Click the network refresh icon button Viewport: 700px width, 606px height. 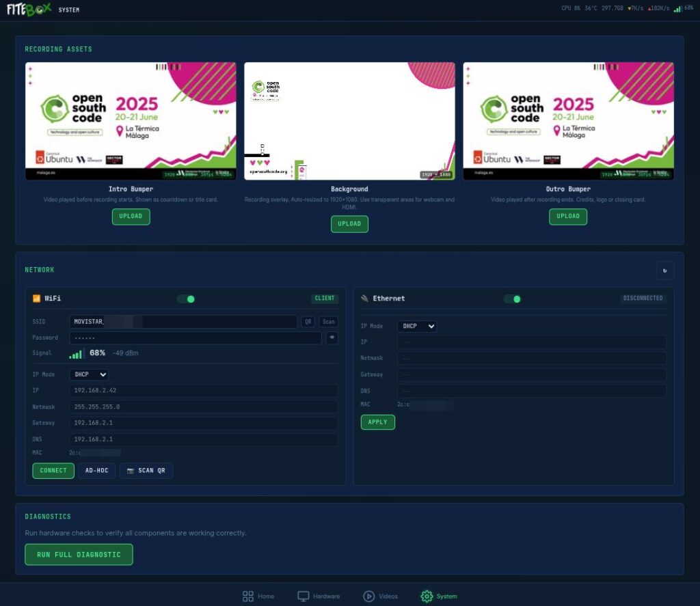point(664,271)
